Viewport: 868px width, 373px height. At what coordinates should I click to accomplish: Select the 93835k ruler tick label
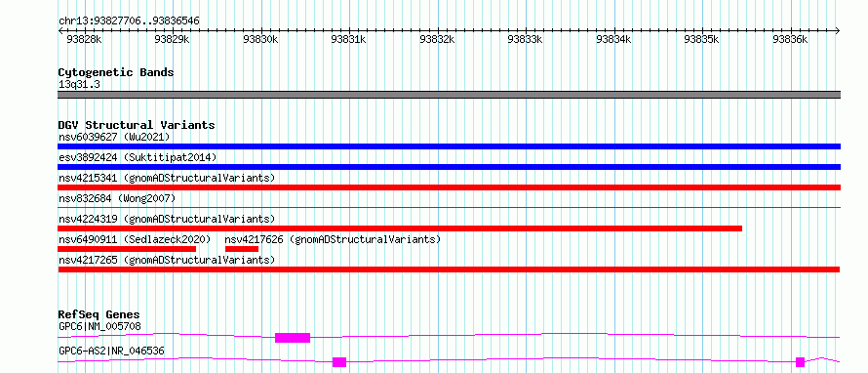click(702, 39)
